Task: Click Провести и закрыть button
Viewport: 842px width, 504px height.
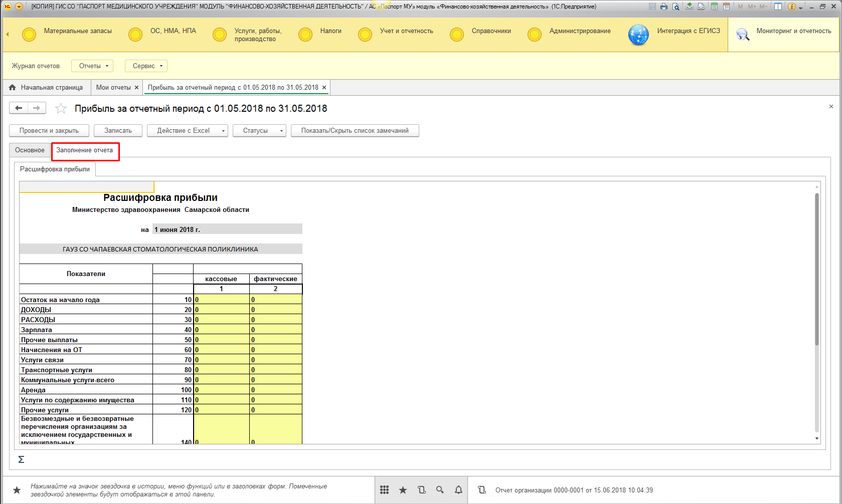Action: (x=49, y=130)
